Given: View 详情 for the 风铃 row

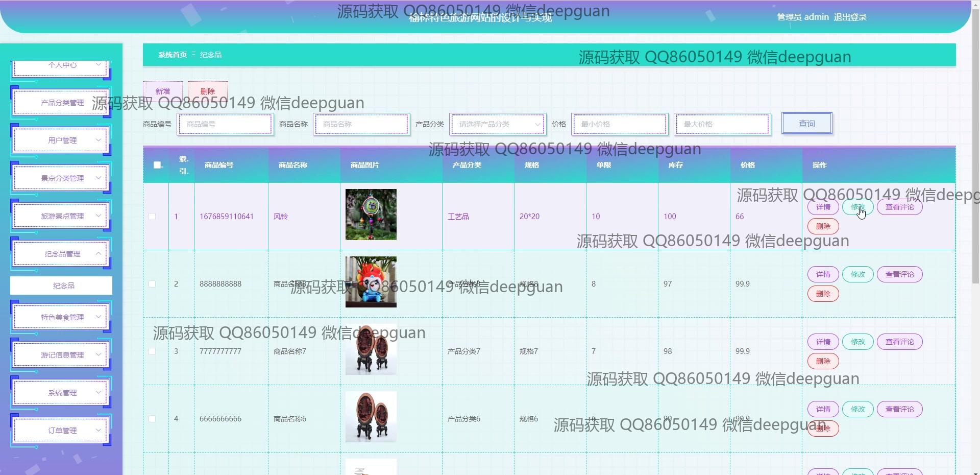Looking at the screenshot, I should [x=823, y=207].
